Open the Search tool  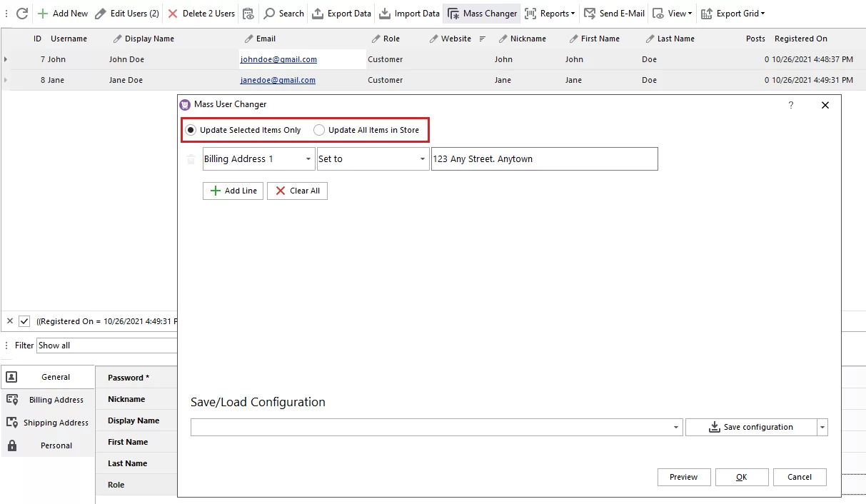[271, 13]
